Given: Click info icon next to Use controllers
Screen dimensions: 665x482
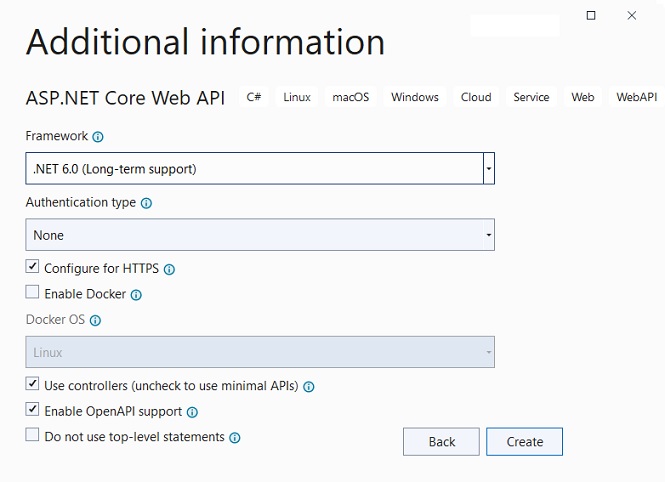Looking at the screenshot, I should (x=309, y=387).
